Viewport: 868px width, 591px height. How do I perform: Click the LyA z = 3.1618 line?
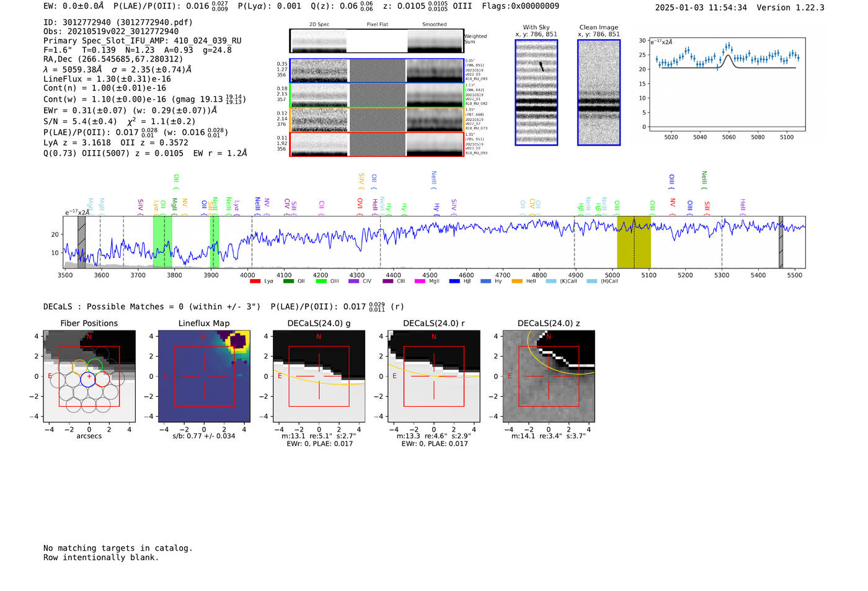tap(77, 143)
